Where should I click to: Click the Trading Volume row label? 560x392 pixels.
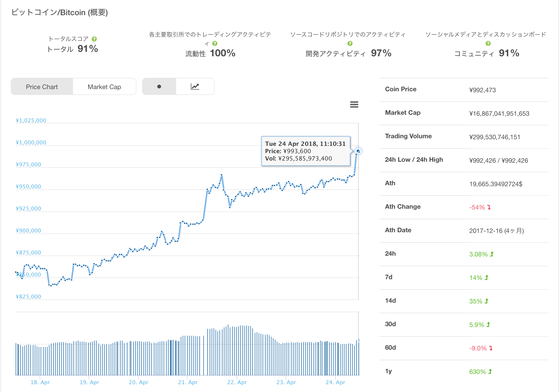pos(408,136)
